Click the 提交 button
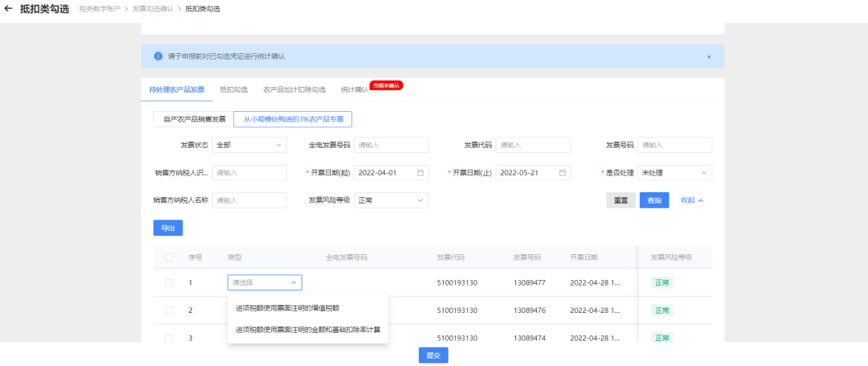 coord(433,356)
